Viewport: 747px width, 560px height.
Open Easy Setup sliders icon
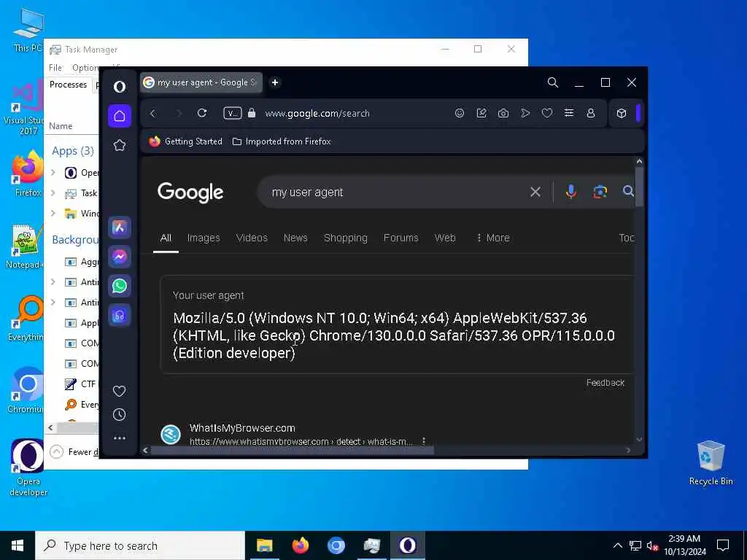tap(569, 113)
